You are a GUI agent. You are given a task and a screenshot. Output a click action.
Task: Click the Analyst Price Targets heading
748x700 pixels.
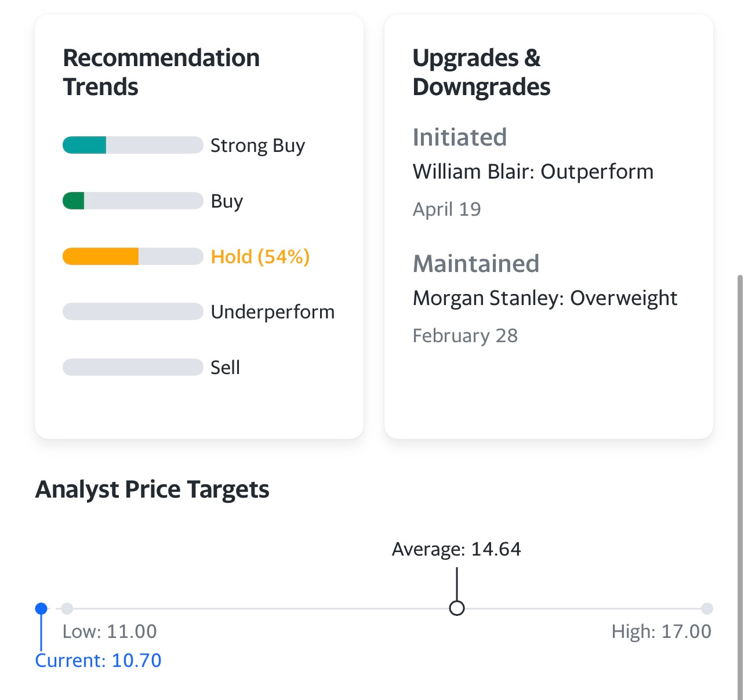[152, 490]
